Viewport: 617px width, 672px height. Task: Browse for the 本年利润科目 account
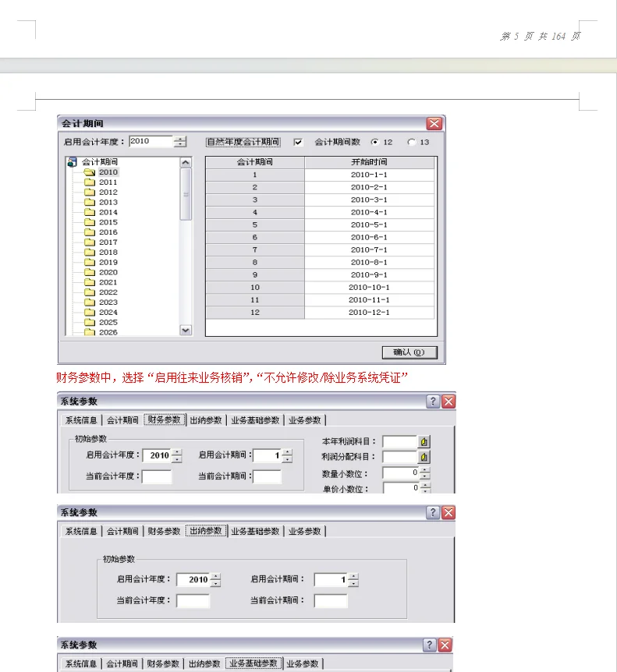424,441
